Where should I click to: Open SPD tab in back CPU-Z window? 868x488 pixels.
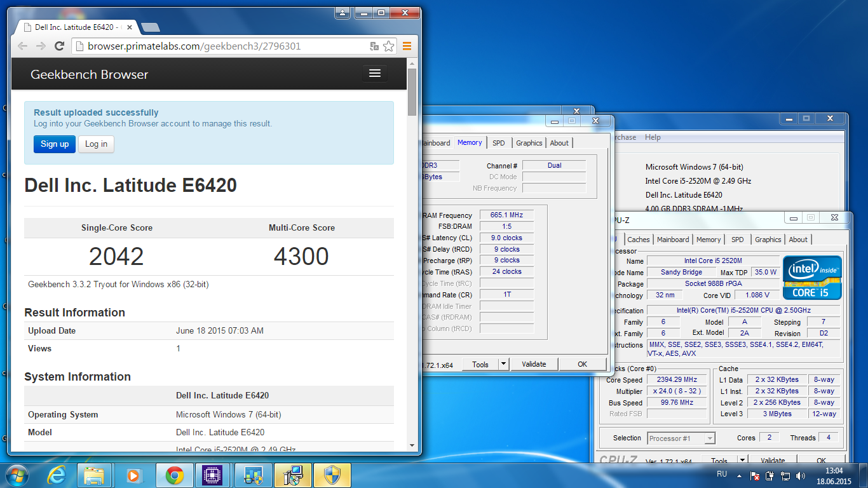tap(499, 143)
